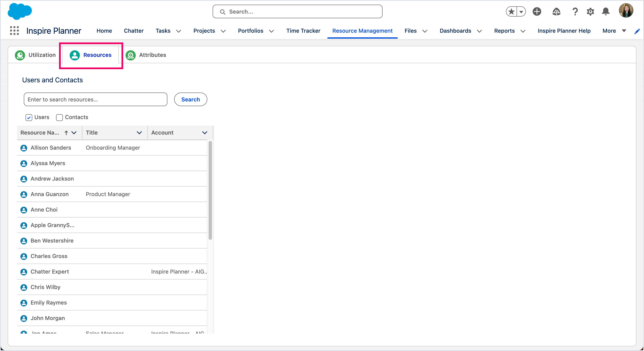Expand the Portfolios navigation dropdown
Image resolution: width=644 pixels, height=351 pixels.
pyautogui.click(x=271, y=31)
